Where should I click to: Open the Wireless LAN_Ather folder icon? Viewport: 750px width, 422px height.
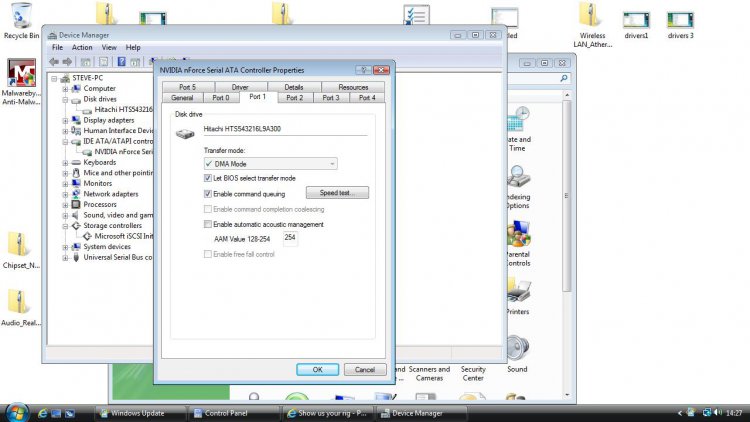pyautogui.click(x=592, y=25)
